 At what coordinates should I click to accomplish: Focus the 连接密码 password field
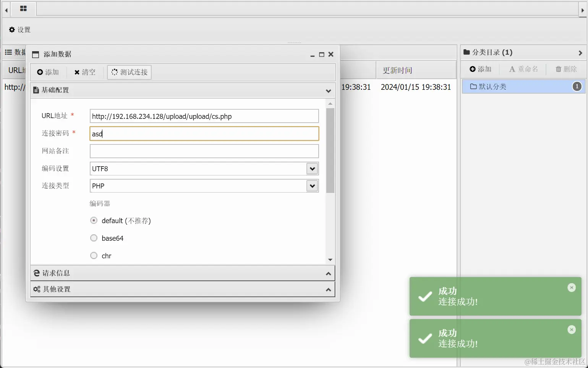pos(204,134)
